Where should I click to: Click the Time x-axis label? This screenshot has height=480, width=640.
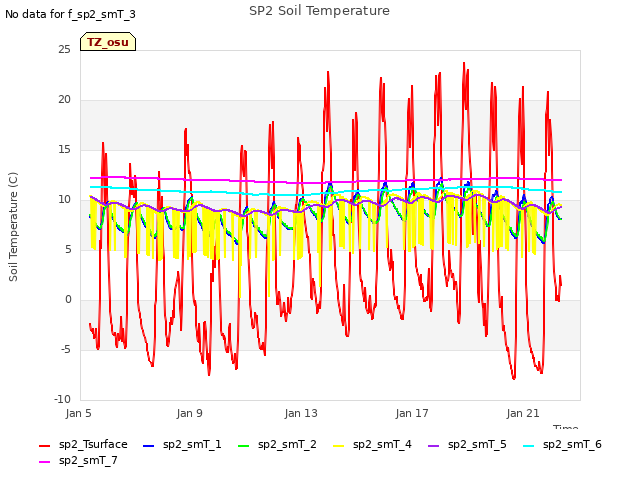coord(565,427)
